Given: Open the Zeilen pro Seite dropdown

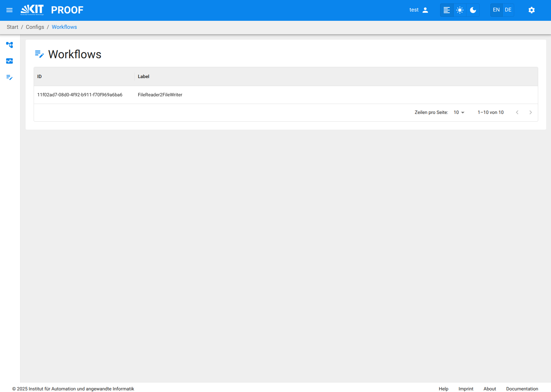Looking at the screenshot, I should [x=458, y=112].
